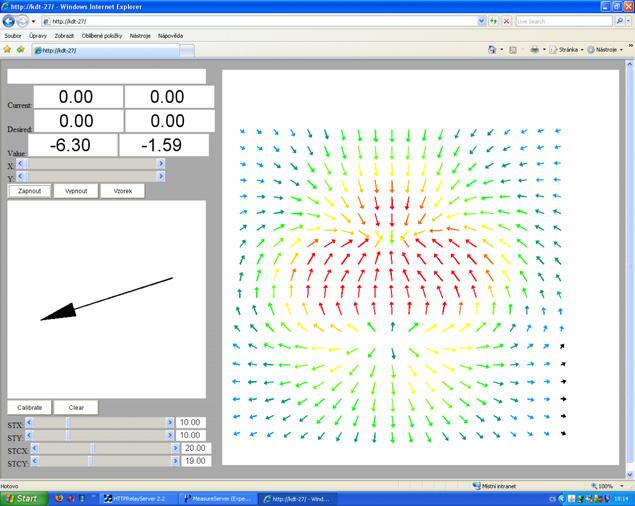Image resolution: width=635 pixels, height=506 pixels.
Task: Open the Úpravy menu
Action: click(38, 36)
